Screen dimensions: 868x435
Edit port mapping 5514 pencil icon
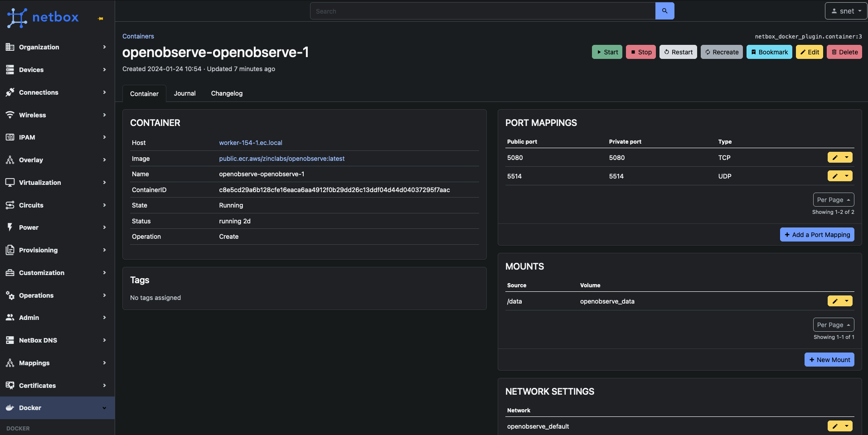pyautogui.click(x=834, y=176)
